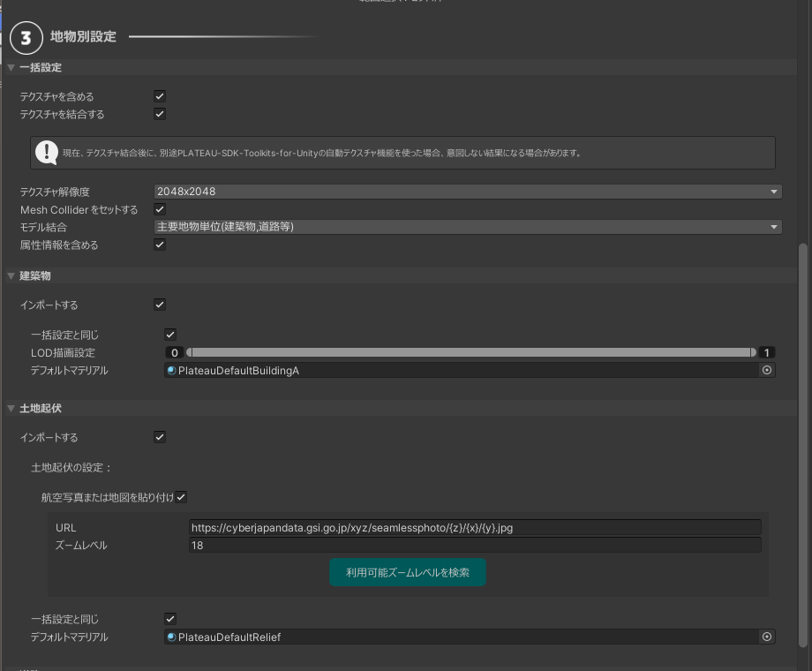Viewport: 812px width, 671px height.
Task: Collapse the 土地起伏 section
Action: [x=11, y=409]
